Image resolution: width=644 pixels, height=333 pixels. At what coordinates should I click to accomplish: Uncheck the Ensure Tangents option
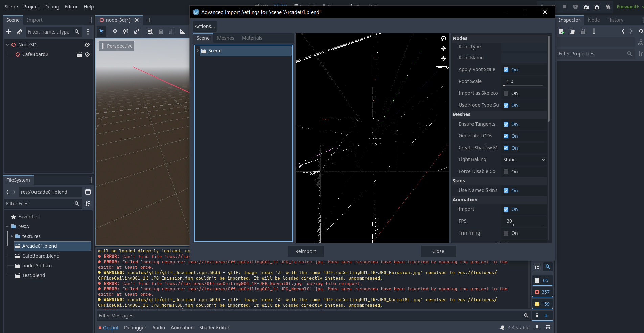click(506, 124)
